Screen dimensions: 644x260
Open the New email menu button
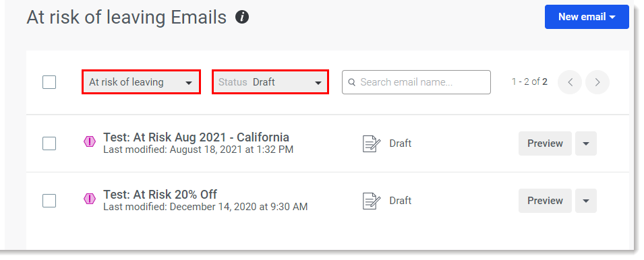click(587, 17)
